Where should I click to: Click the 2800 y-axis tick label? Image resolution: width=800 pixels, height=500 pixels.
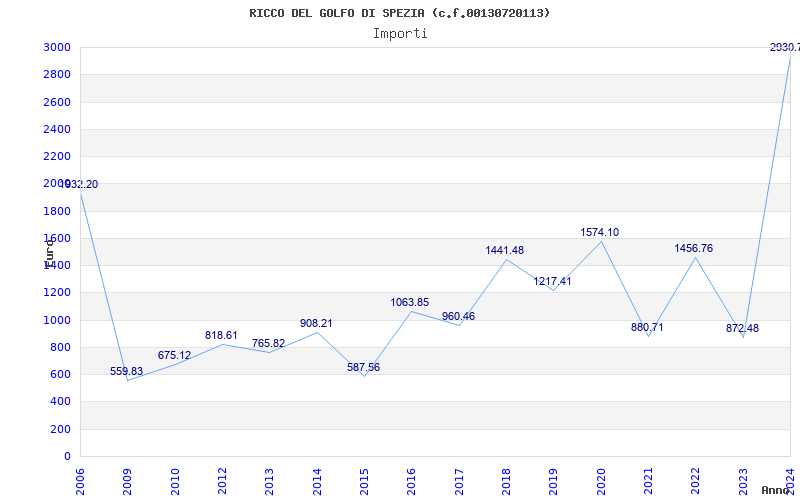tap(57, 74)
